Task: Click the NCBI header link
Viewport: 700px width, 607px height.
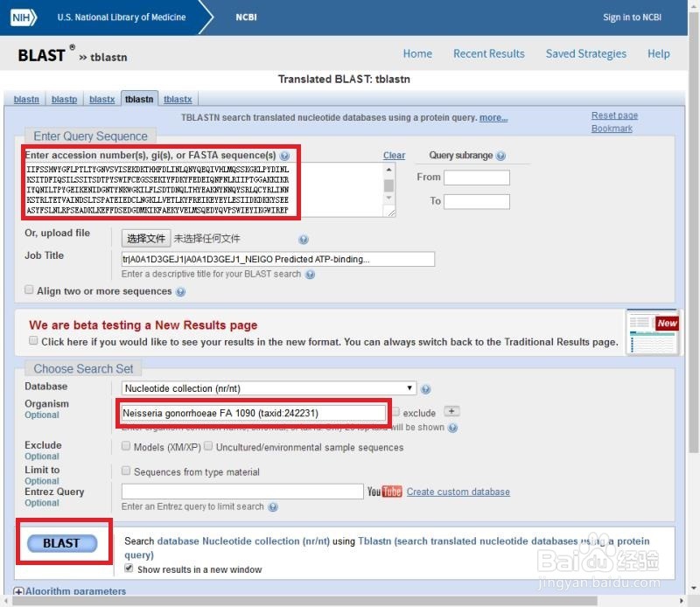Action: (246, 17)
